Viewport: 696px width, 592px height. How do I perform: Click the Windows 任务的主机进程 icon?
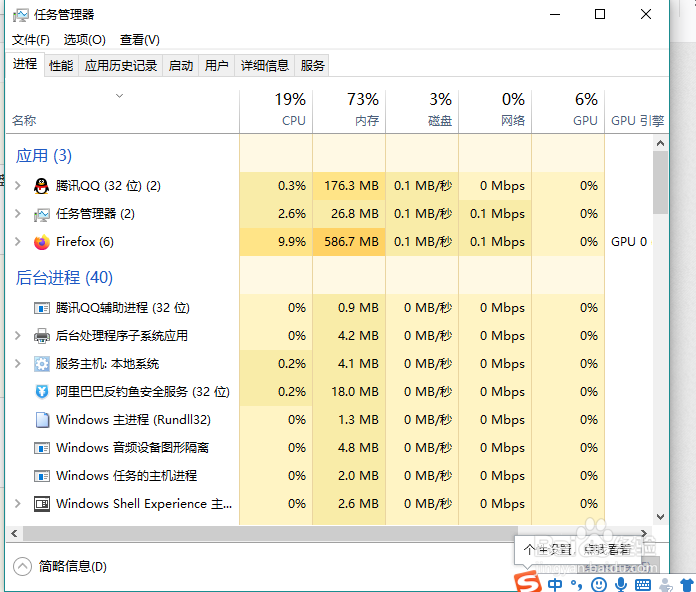click(42, 476)
